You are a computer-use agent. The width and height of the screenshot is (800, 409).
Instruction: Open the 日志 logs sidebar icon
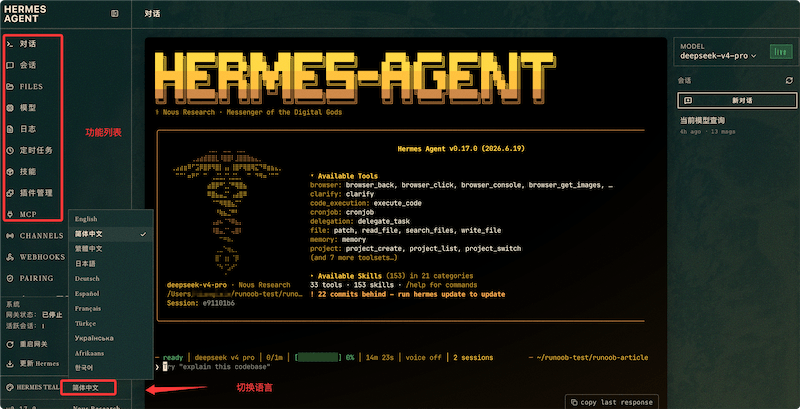coord(10,129)
